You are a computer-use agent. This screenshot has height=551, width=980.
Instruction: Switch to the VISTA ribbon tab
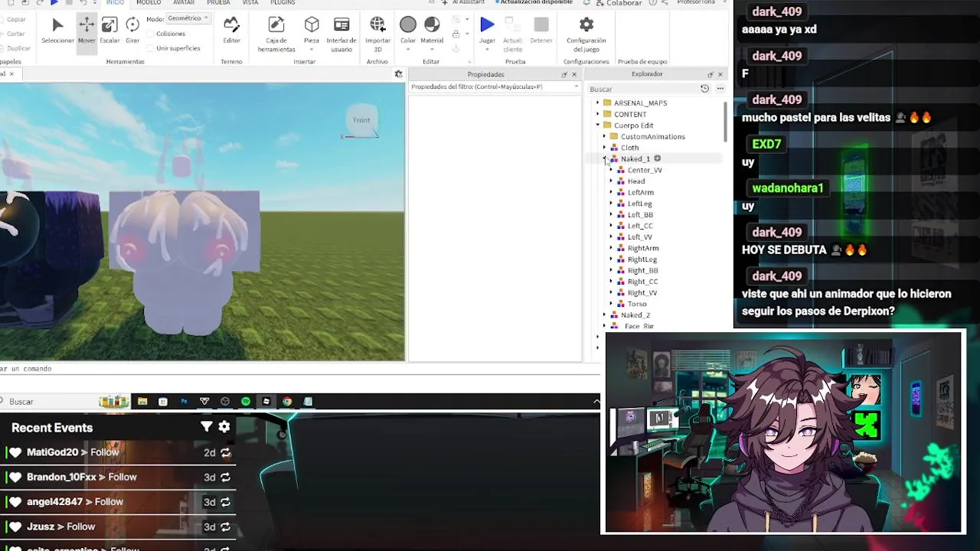point(250,3)
